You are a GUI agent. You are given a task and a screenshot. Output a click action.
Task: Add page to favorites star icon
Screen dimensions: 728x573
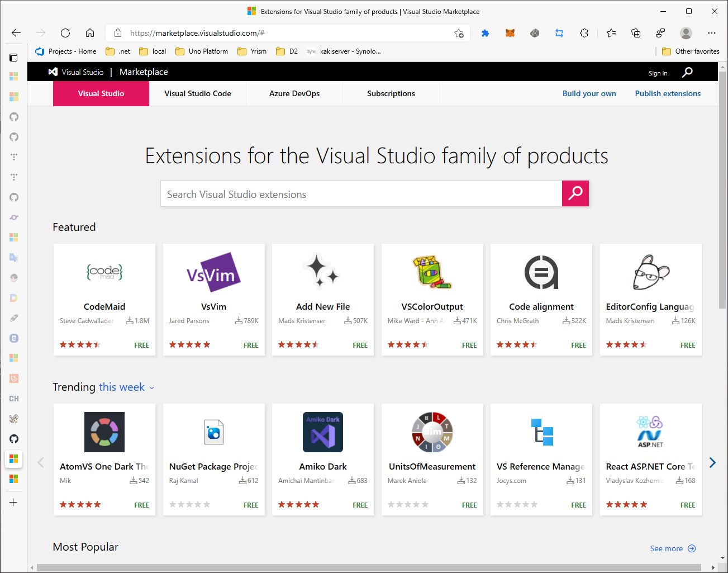click(x=459, y=33)
